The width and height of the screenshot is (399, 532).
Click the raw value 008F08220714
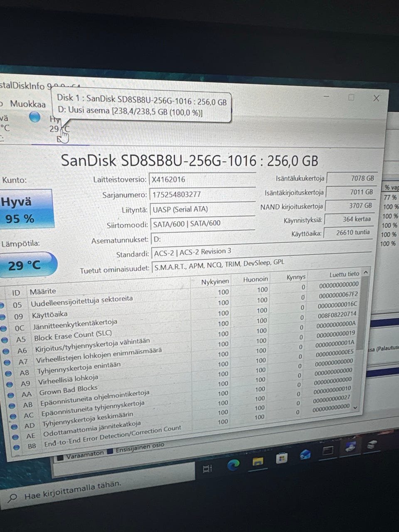[337, 315]
